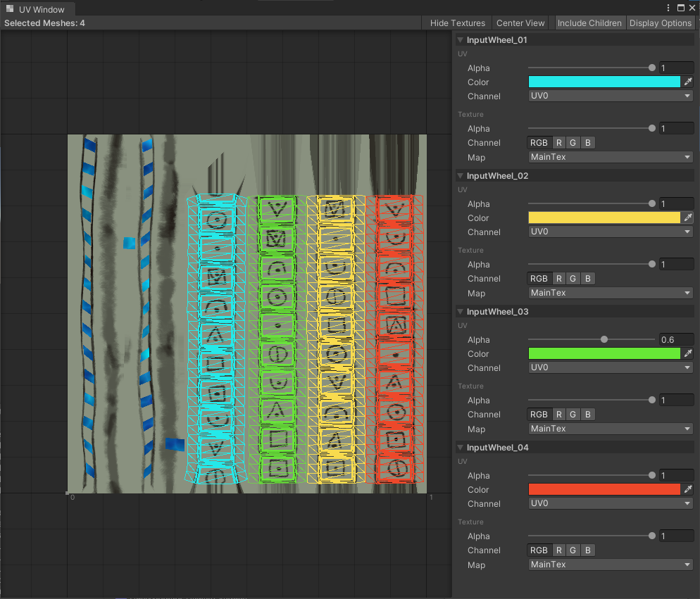This screenshot has height=599, width=700.
Task: Open the UV Window kebab options menu
Action: tap(668, 8)
